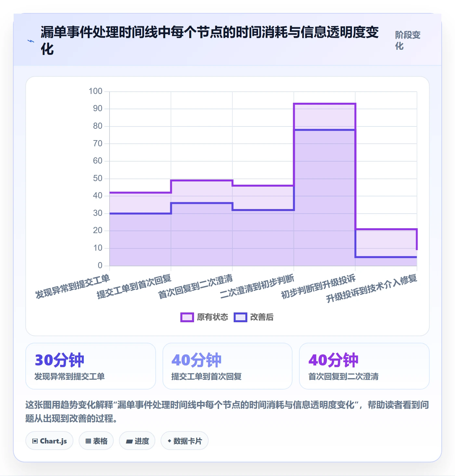Select the 数据卡片 tag chip
The width and height of the screenshot is (455, 476).
pyautogui.click(x=185, y=441)
